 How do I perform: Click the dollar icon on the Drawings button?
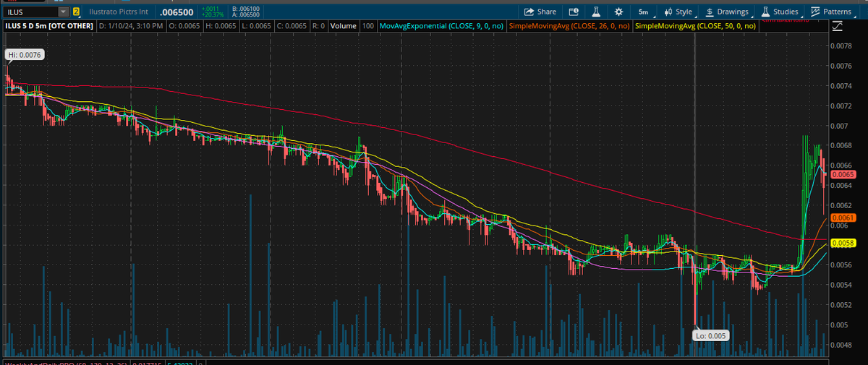pos(710,12)
